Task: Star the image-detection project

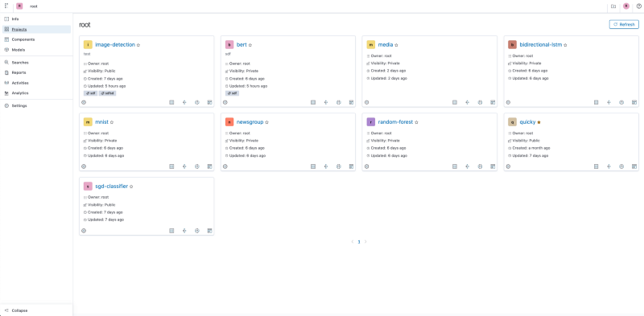Action: pos(138,45)
